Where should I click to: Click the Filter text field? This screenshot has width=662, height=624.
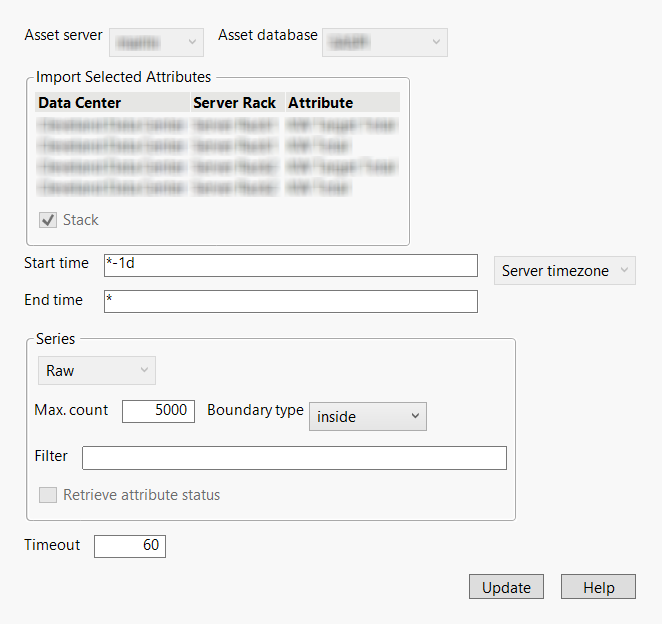[x=294, y=458]
